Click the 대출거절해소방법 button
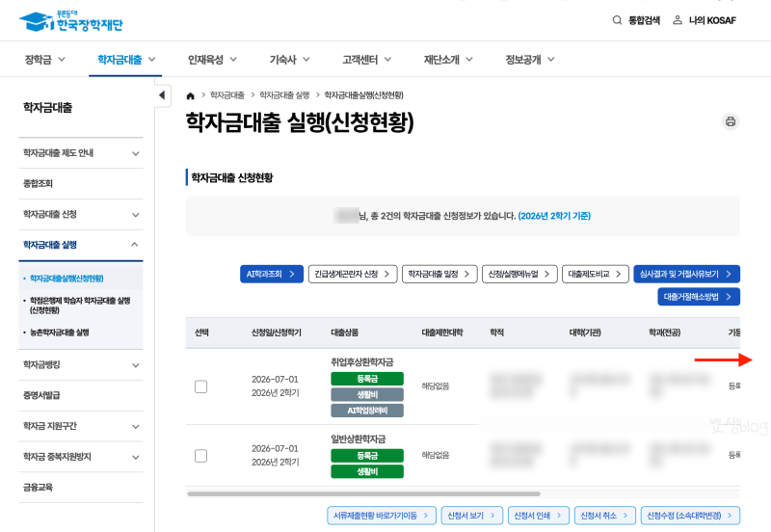The height and width of the screenshot is (532, 771). tap(699, 297)
